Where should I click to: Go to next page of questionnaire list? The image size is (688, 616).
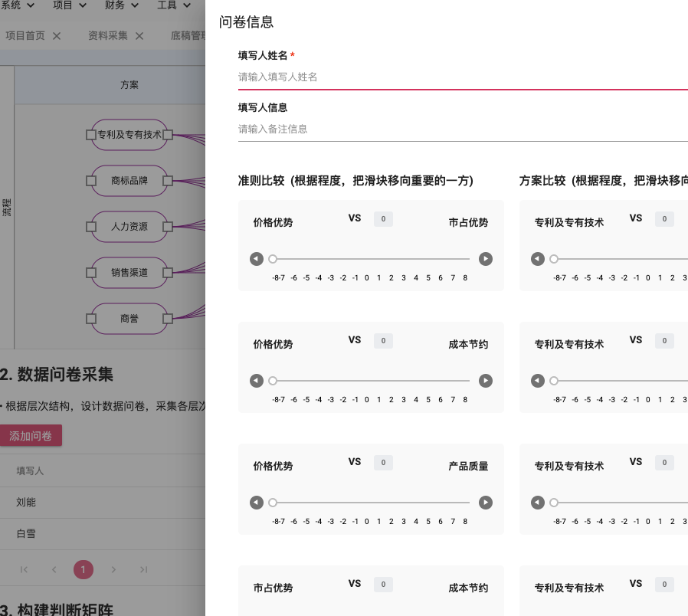[x=113, y=569]
